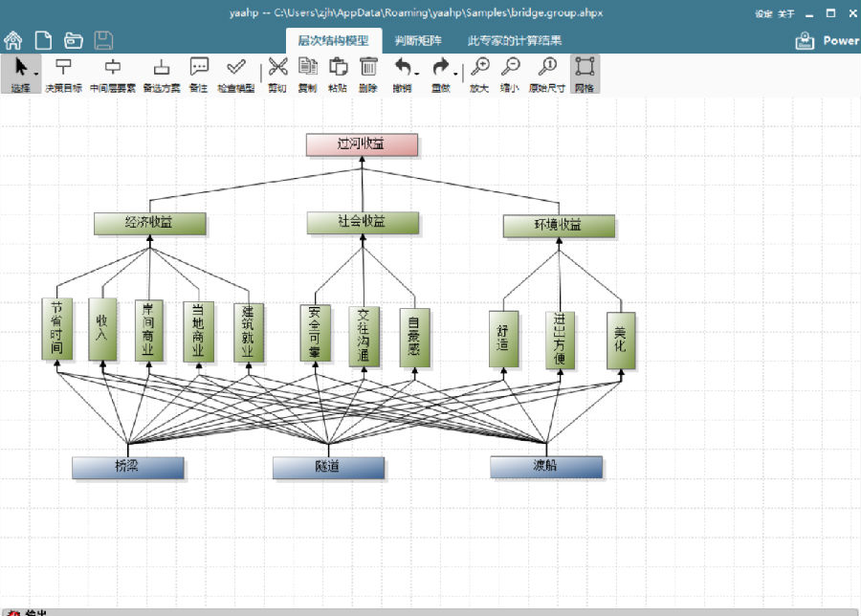Image resolution: width=861 pixels, height=616 pixels.
Task: Expand the 撤销 undo history arrow
Action: click(417, 74)
